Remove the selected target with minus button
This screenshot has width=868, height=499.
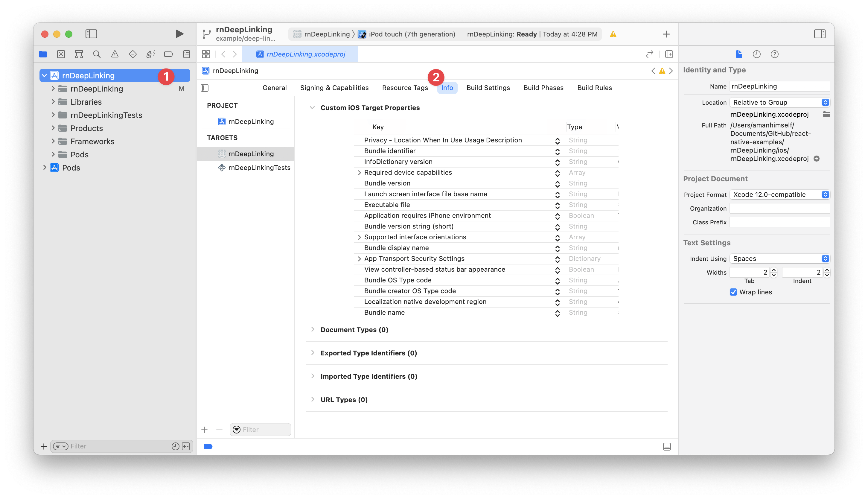(219, 429)
